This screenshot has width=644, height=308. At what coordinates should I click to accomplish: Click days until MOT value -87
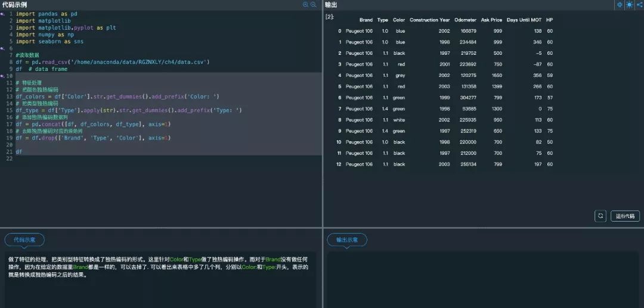tap(538, 64)
